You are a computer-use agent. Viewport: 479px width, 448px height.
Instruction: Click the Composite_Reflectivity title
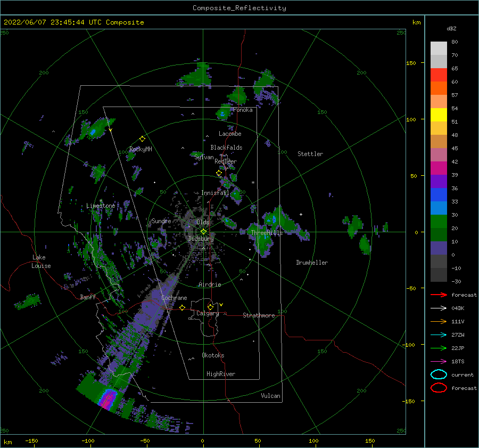click(240, 8)
